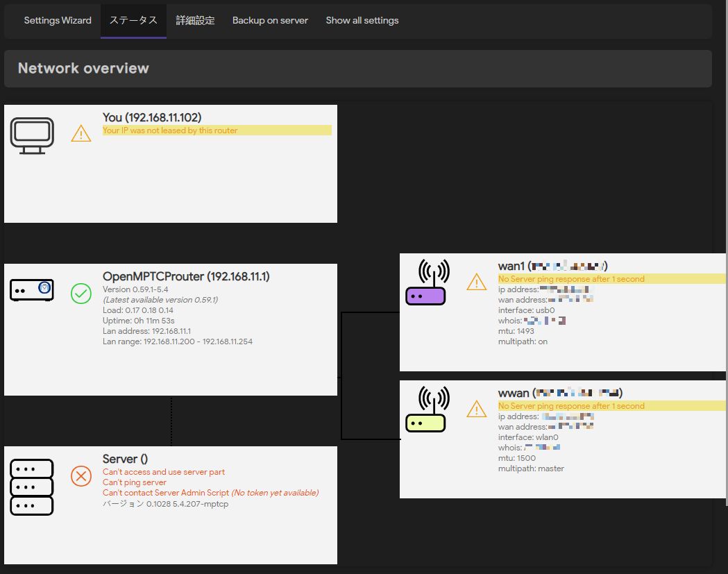
Task: Click the Version 0.59.1-5.4 line
Action: click(135, 289)
